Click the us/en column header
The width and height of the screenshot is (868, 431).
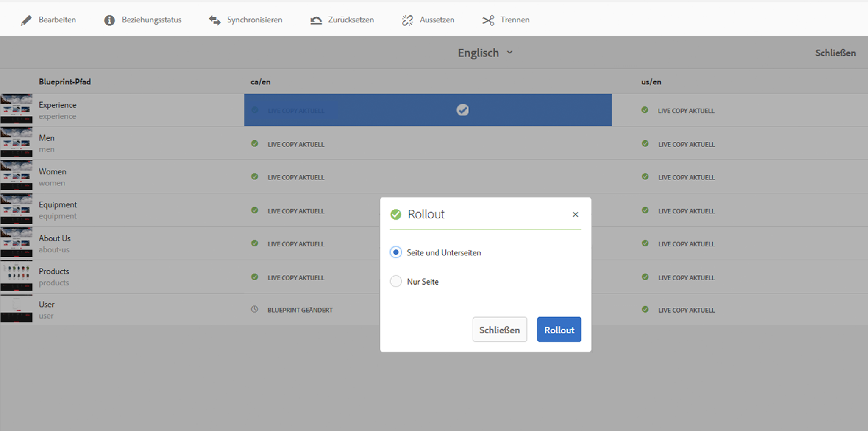pyautogui.click(x=651, y=82)
